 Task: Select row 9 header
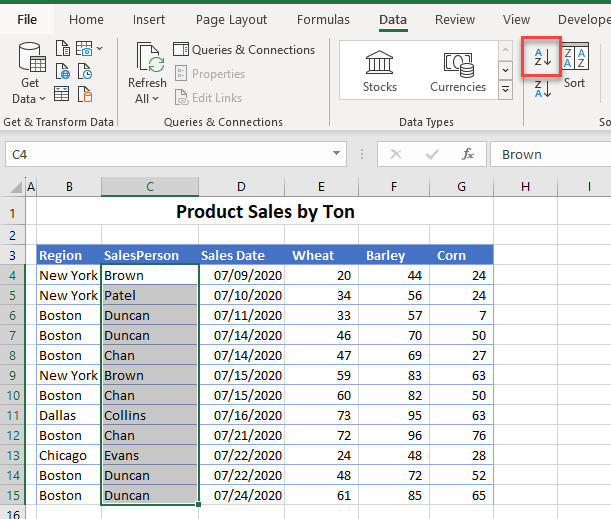click(12, 375)
